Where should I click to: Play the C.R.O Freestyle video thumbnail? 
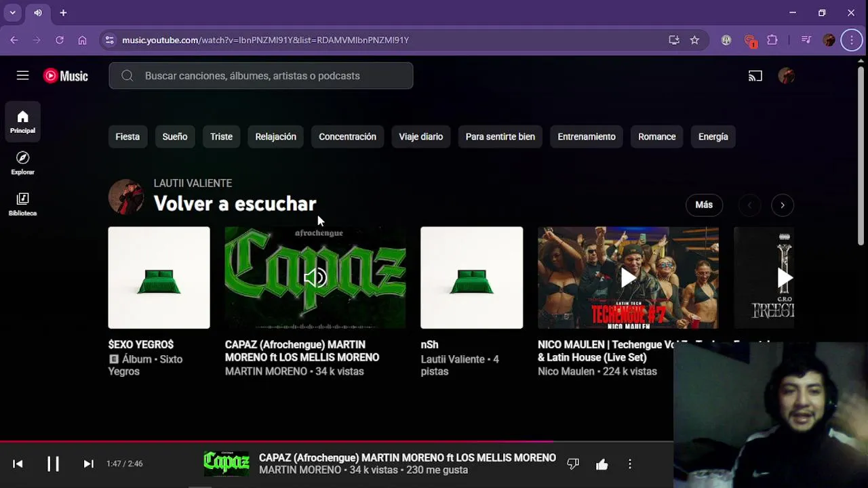tap(764, 278)
